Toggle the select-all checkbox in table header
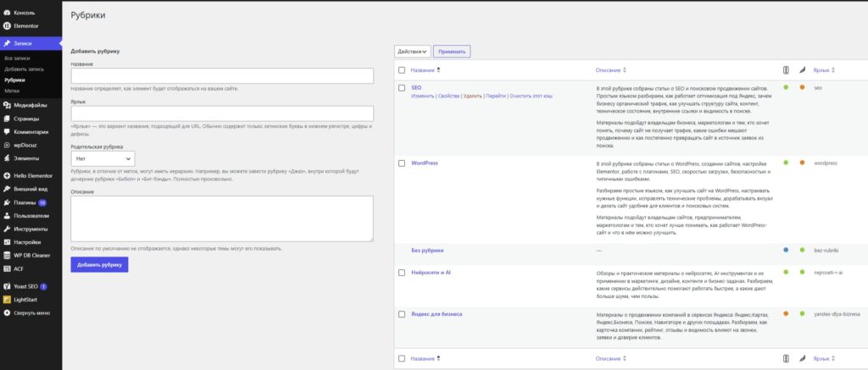 pyautogui.click(x=402, y=70)
